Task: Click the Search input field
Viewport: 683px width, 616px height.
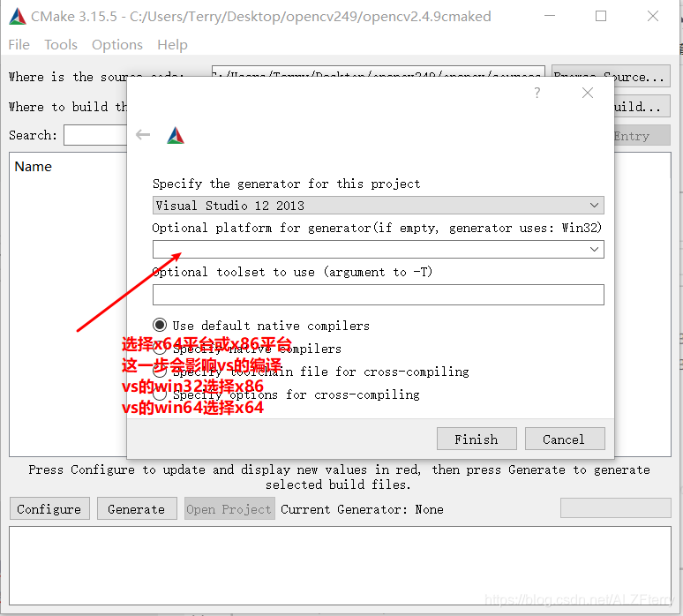Action: (95, 135)
